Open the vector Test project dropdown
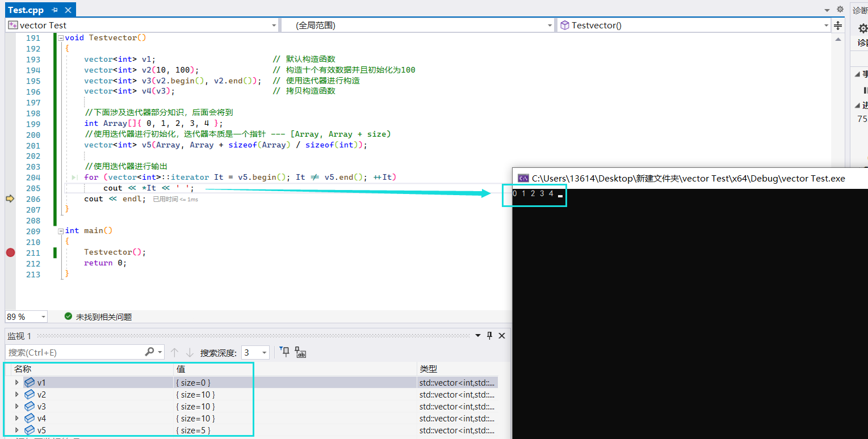868x439 pixels. (274, 26)
